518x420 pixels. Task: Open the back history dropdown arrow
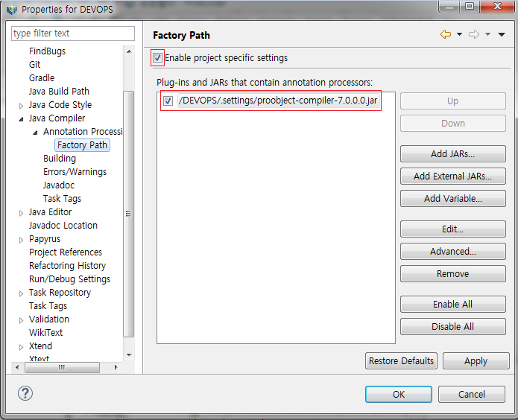click(x=459, y=34)
